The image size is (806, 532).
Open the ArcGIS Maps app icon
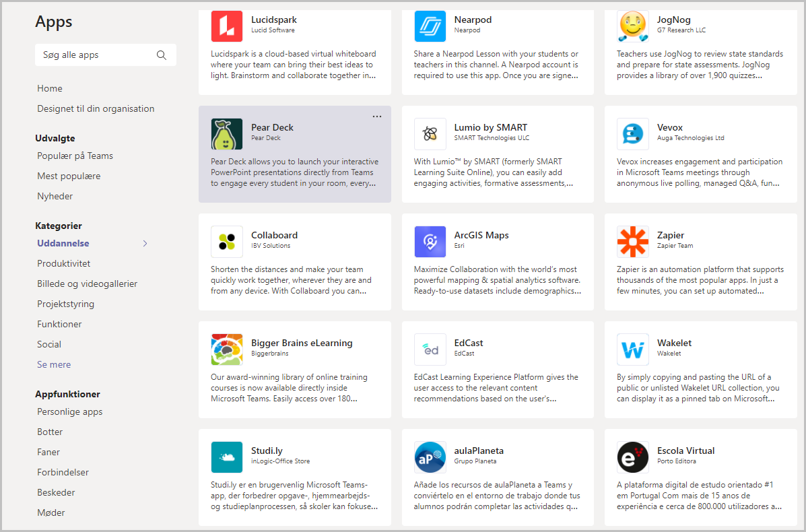click(x=430, y=242)
